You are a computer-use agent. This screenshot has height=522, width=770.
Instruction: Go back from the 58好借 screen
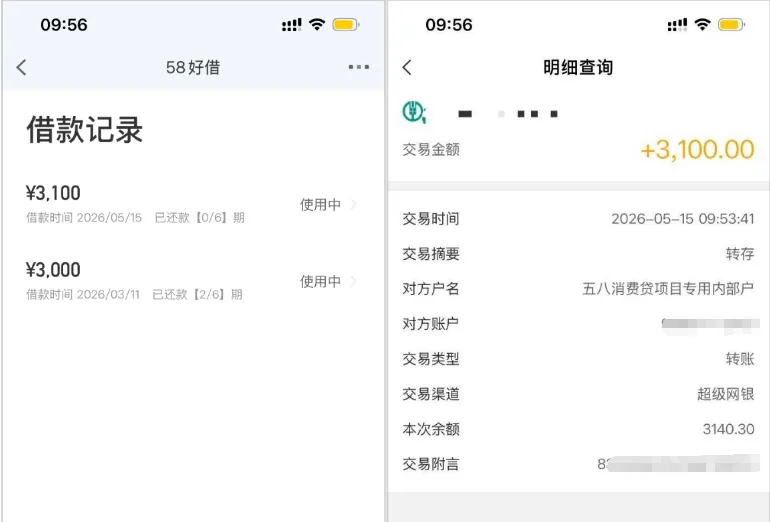point(21,67)
